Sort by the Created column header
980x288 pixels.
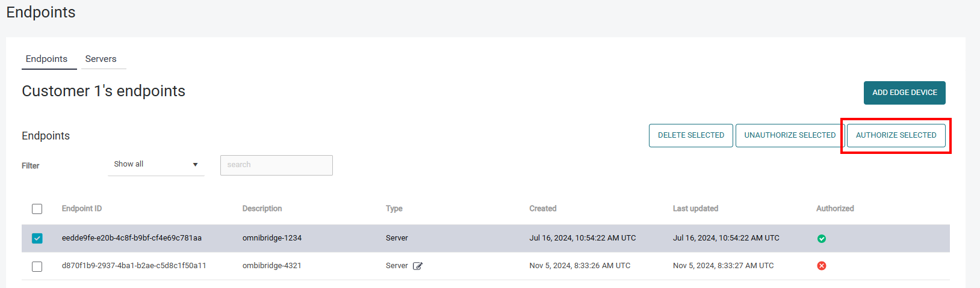(x=542, y=209)
